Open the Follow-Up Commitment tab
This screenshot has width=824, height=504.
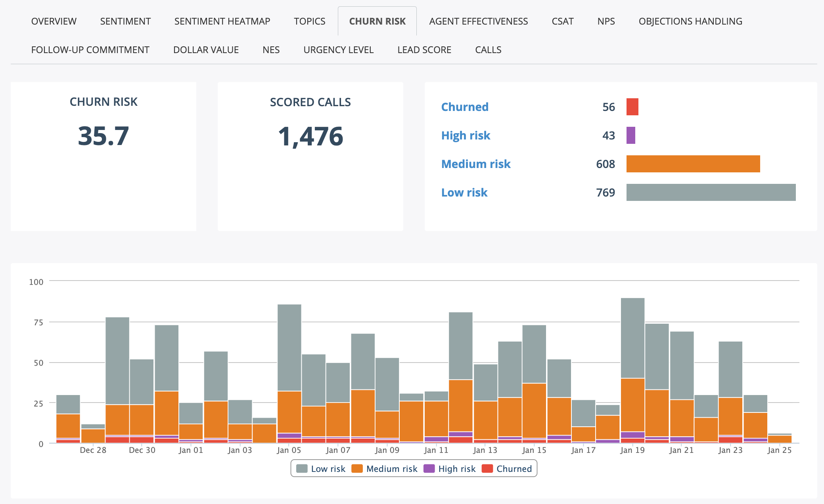[x=90, y=50]
